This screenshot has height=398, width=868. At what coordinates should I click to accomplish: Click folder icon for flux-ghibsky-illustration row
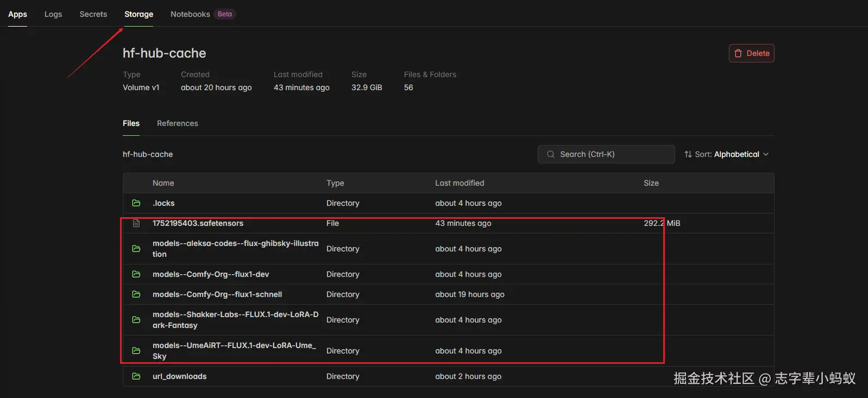click(136, 249)
